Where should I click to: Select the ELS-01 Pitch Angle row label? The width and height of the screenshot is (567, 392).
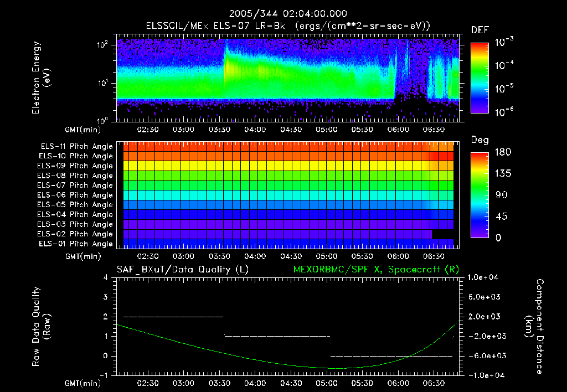75,244
